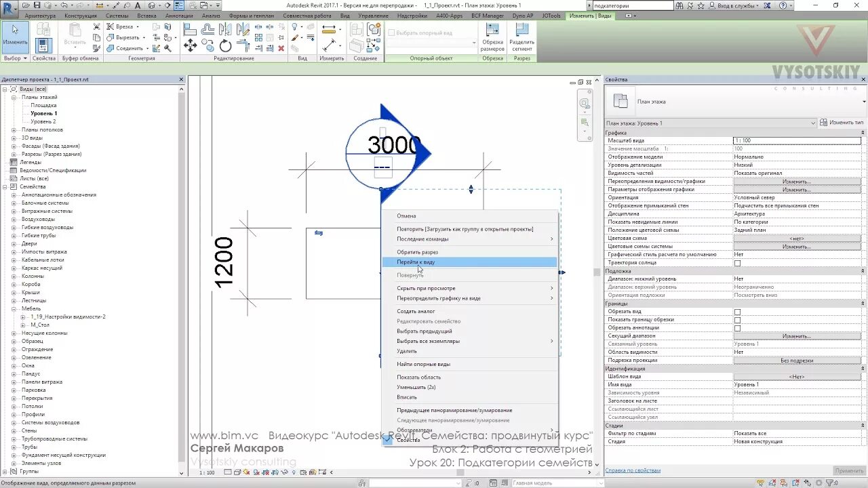Click the navigation wheel icon in view

click(x=585, y=104)
